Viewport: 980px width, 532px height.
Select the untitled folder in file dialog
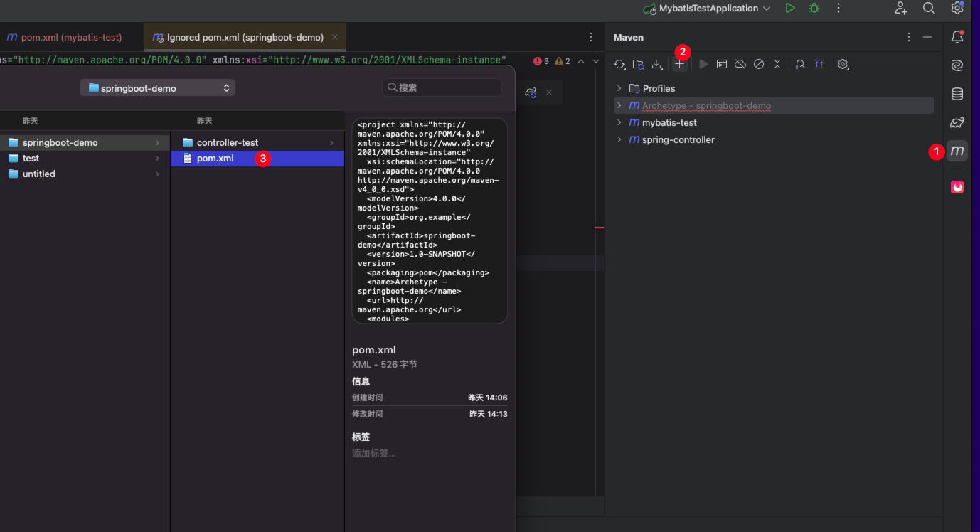85,174
